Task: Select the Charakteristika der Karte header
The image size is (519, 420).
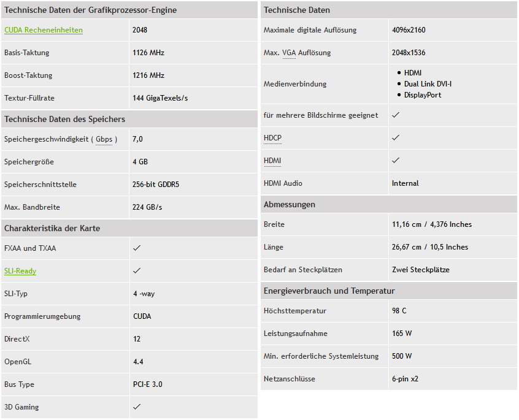Action: [x=52, y=228]
